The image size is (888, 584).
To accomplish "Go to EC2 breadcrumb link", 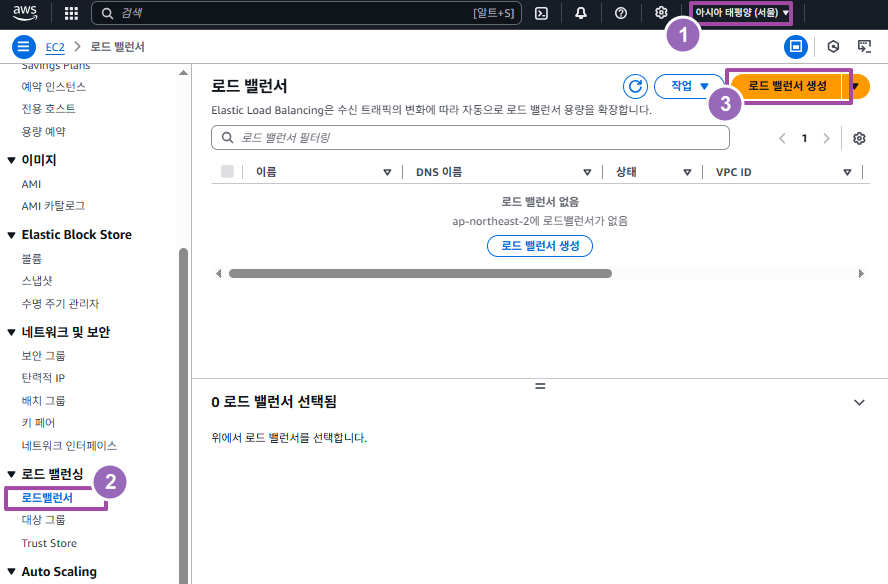I will [x=55, y=47].
